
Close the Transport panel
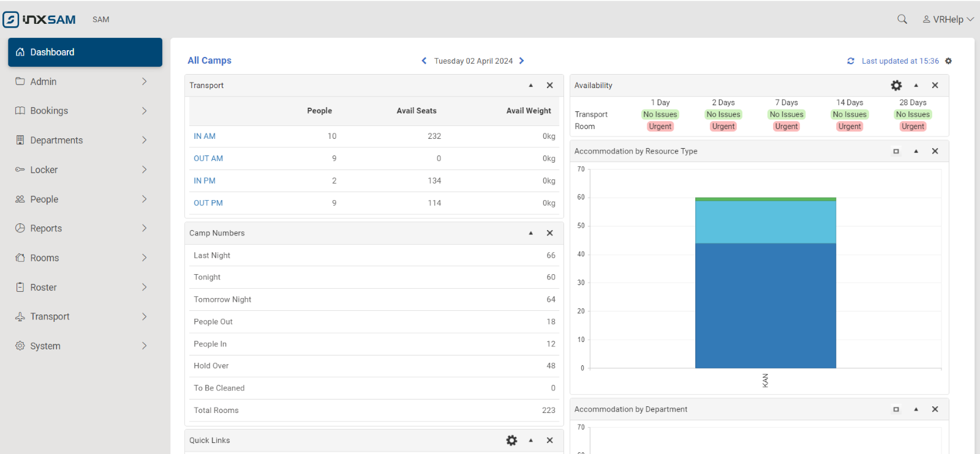(550, 86)
